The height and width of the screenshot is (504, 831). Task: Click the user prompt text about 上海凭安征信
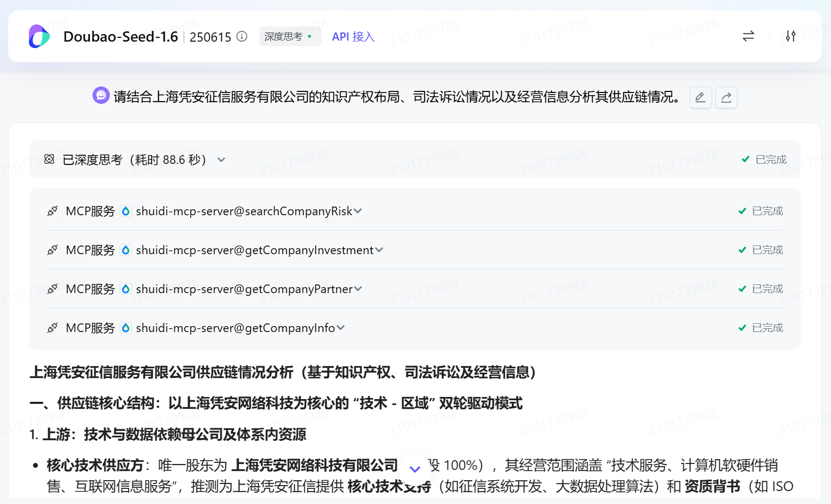[x=397, y=97]
